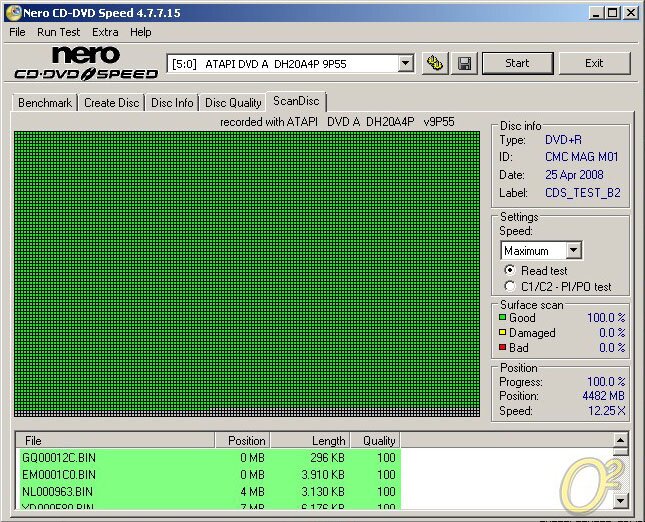This screenshot has width=645, height=522.
Task: Click the file list scroll down arrow
Action: (620, 501)
